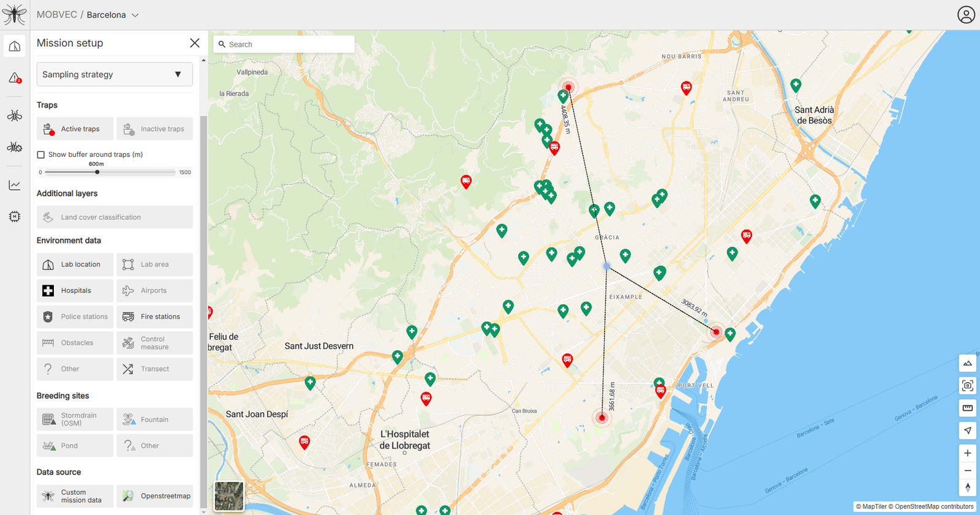Toggle Inactive traps layer
Image resolution: width=980 pixels, height=515 pixels.
pyautogui.click(x=154, y=129)
